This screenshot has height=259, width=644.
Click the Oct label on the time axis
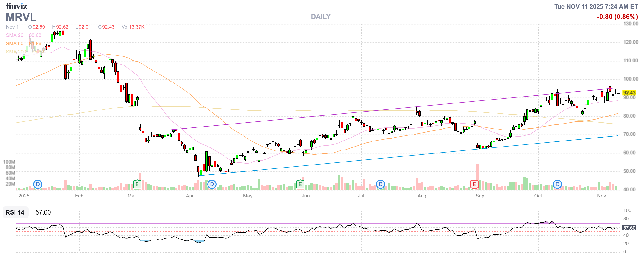(x=538, y=196)
